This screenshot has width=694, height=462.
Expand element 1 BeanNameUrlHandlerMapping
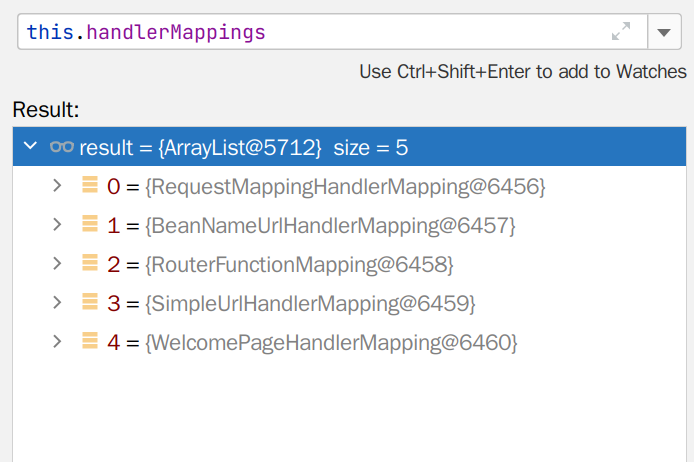pos(57,224)
